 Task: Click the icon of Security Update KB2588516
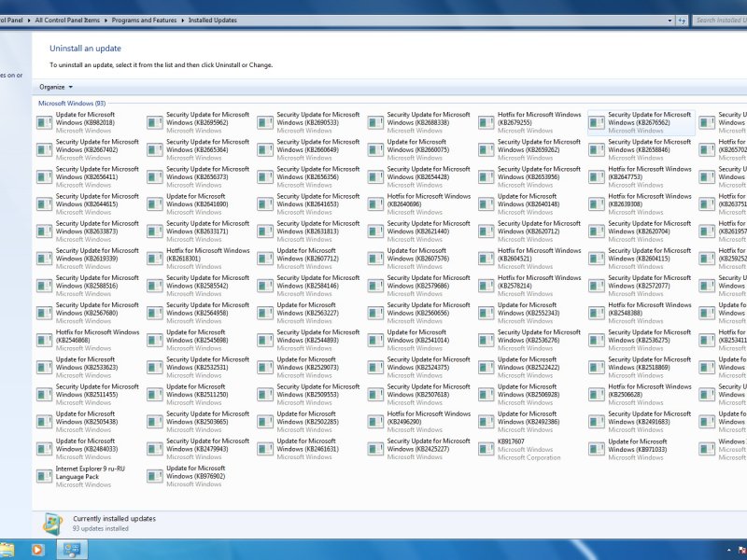point(44,286)
